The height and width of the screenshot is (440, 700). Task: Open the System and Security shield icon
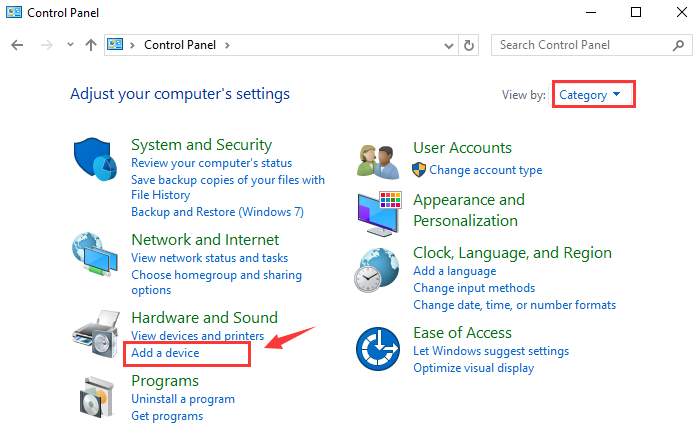tap(96, 159)
